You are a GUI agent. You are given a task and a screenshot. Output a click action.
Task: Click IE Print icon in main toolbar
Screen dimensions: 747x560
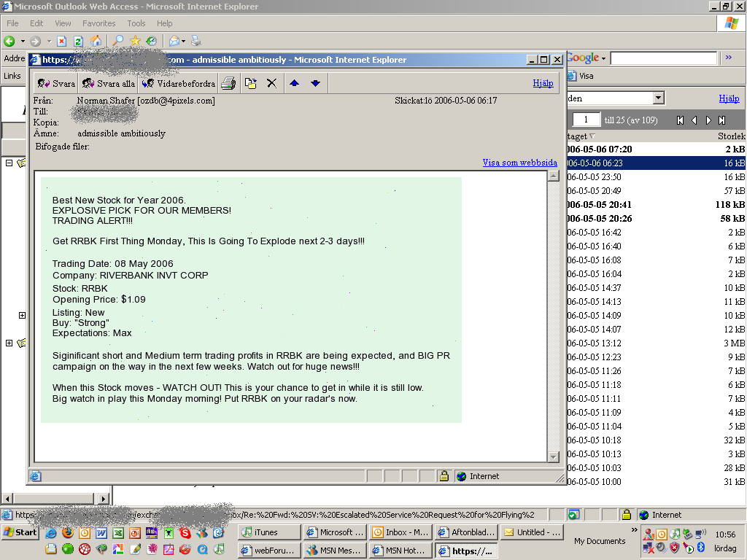(x=196, y=42)
